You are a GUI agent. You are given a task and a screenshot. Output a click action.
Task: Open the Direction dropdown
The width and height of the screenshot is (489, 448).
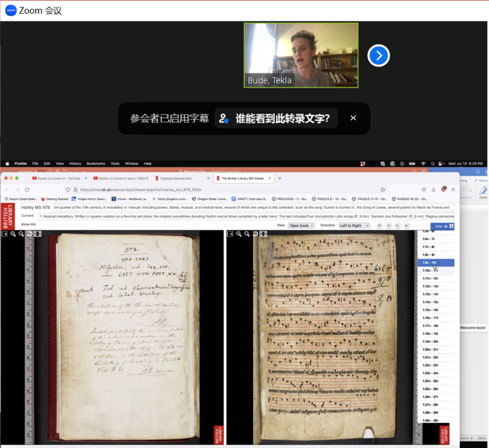point(354,226)
